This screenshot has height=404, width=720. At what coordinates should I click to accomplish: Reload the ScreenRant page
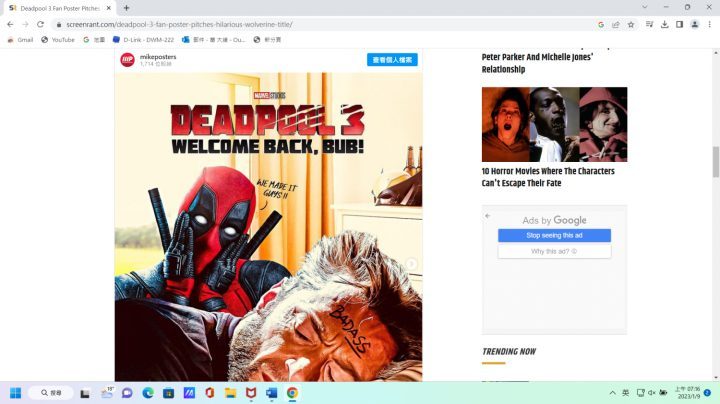[40, 24]
